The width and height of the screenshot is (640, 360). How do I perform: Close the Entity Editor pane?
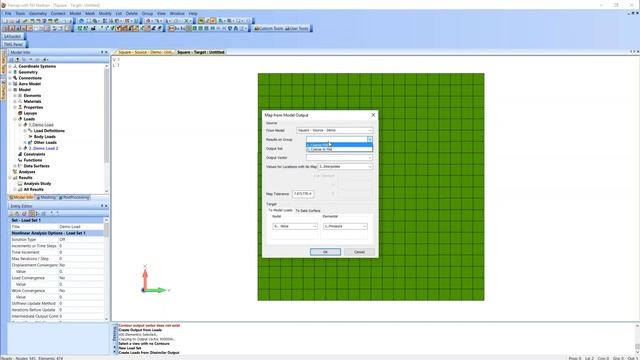107,206
